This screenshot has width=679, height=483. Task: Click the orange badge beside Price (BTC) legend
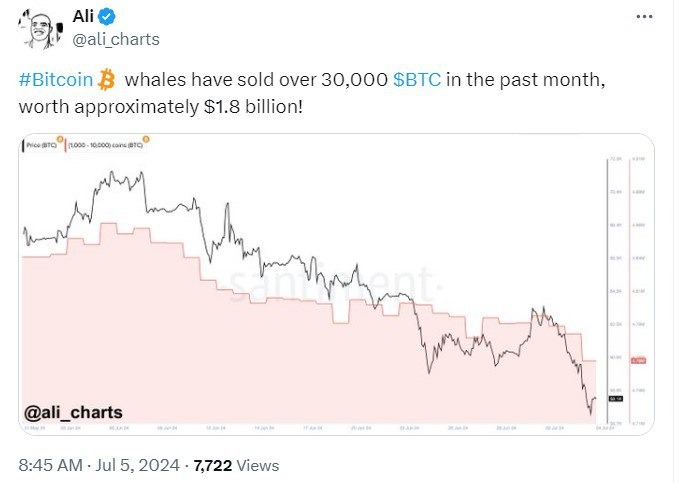click(60, 139)
